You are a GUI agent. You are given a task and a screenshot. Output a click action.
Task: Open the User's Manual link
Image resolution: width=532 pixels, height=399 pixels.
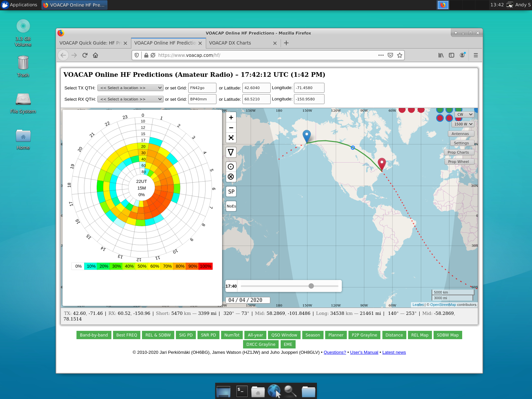[x=364, y=352]
